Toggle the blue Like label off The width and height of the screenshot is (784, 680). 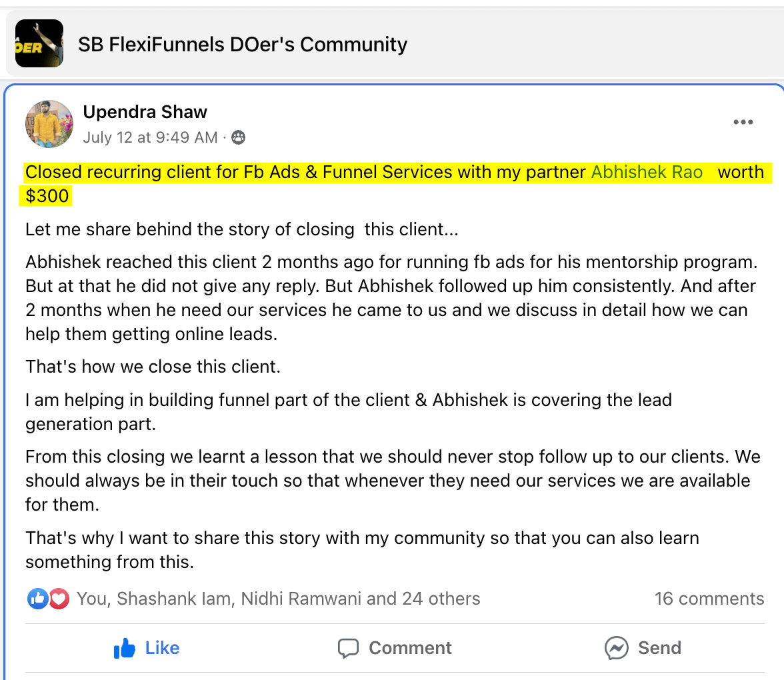pyautogui.click(x=162, y=648)
